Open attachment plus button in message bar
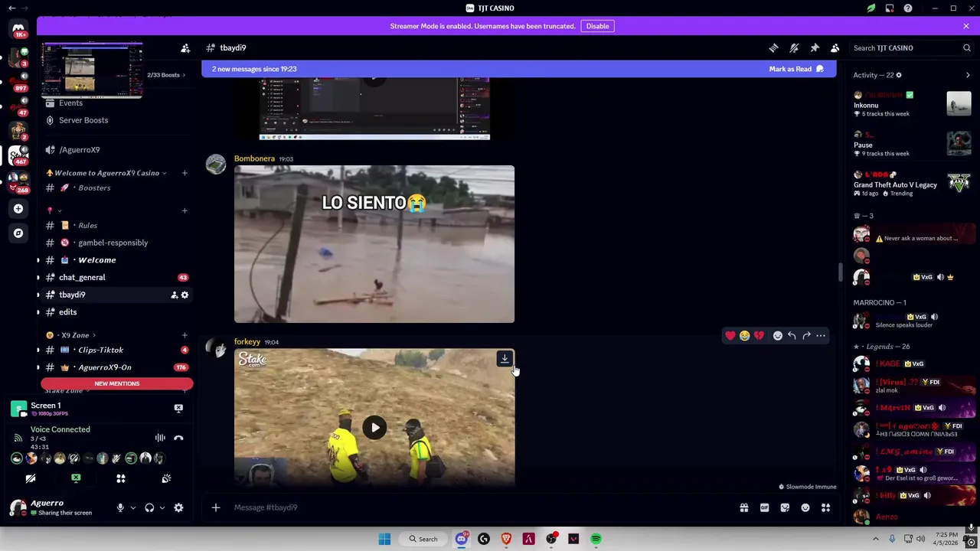 coord(216,507)
